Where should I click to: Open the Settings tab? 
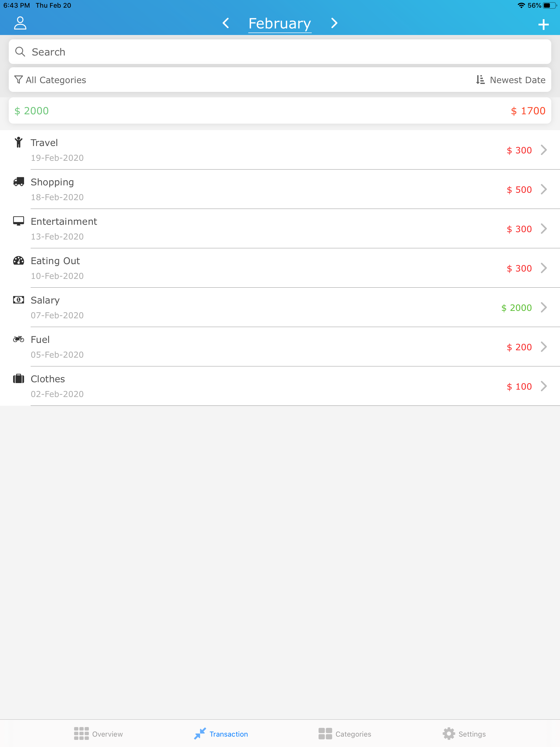[464, 734]
